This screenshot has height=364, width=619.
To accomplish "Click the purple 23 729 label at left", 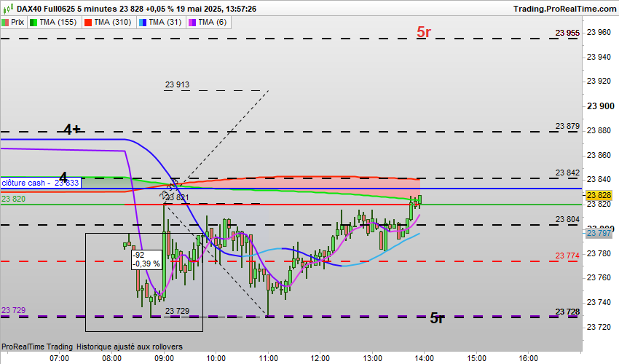I will tap(13, 310).
